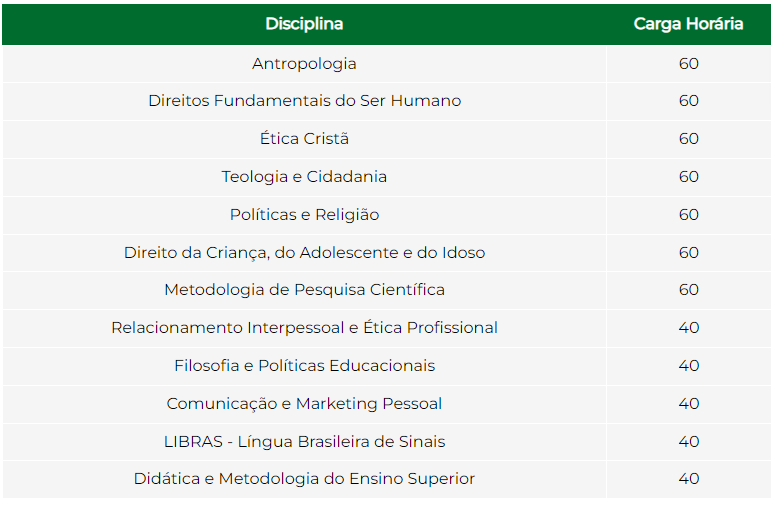Click the 60 value beside Ética Cristã
The height and width of the screenshot is (508, 771).
688,139
